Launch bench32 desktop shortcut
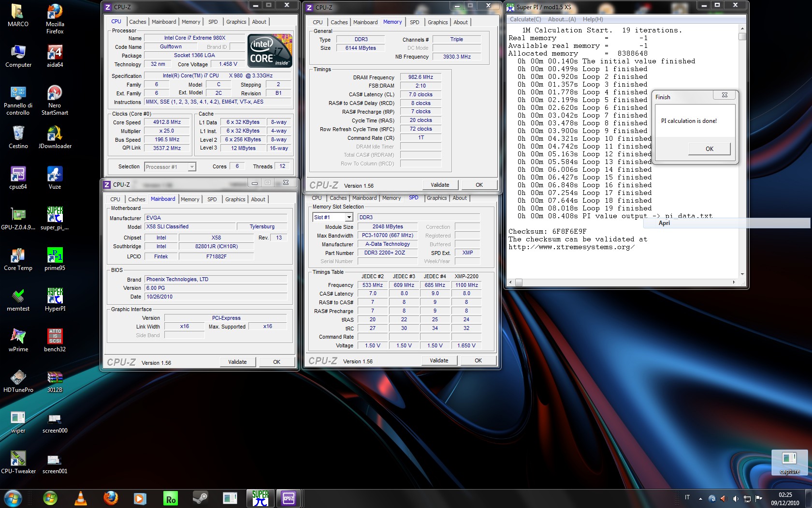Image resolution: width=812 pixels, height=508 pixels. point(55,340)
